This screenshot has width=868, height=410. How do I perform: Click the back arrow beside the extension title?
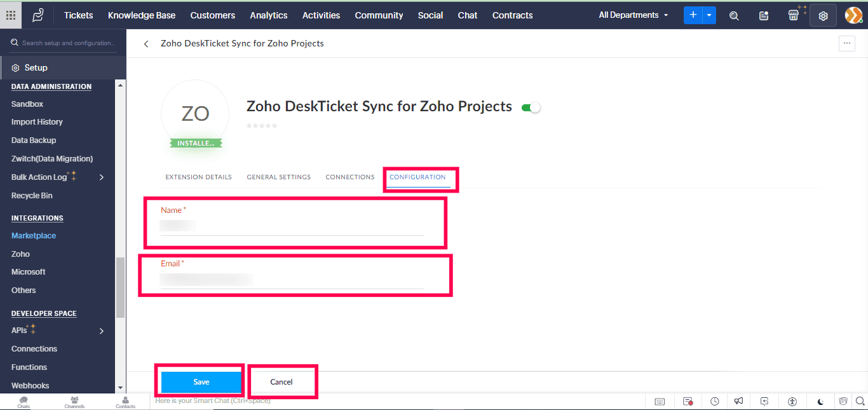[x=146, y=44]
